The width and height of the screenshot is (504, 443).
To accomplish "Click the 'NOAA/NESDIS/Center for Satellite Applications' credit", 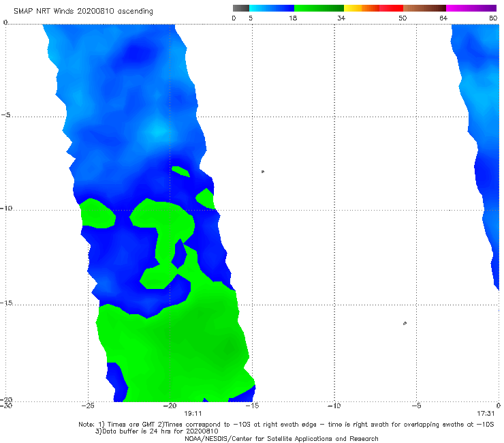I will [x=281, y=438].
